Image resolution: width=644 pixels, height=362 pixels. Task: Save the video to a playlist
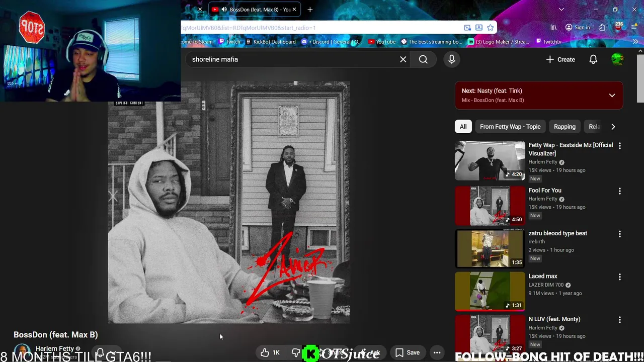[408, 352]
